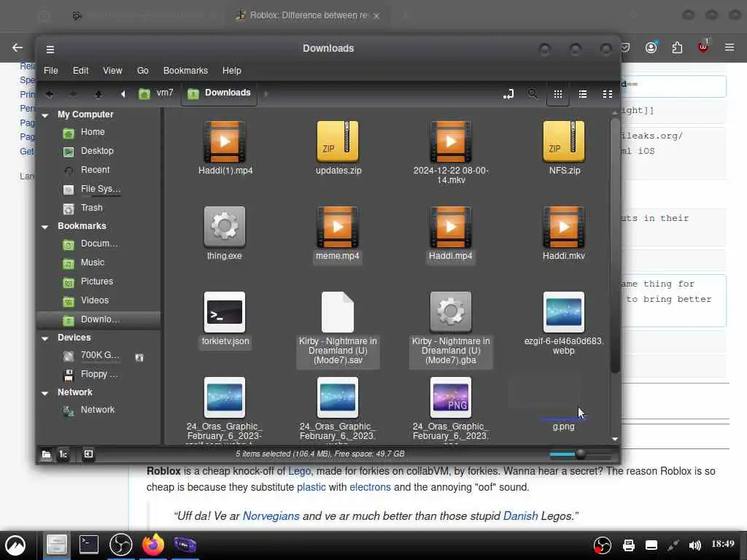Open the Edit menu
Viewport: 747px width, 560px height.
[x=80, y=71]
